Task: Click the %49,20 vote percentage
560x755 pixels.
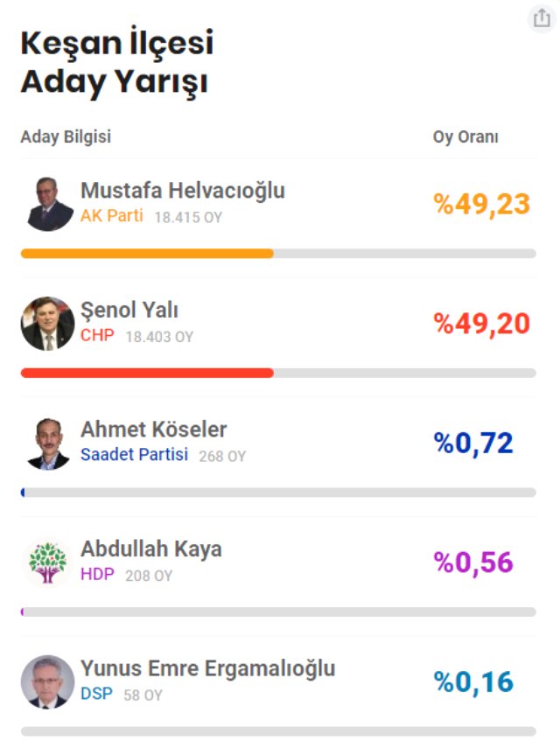Action: (x=481, y=324)
